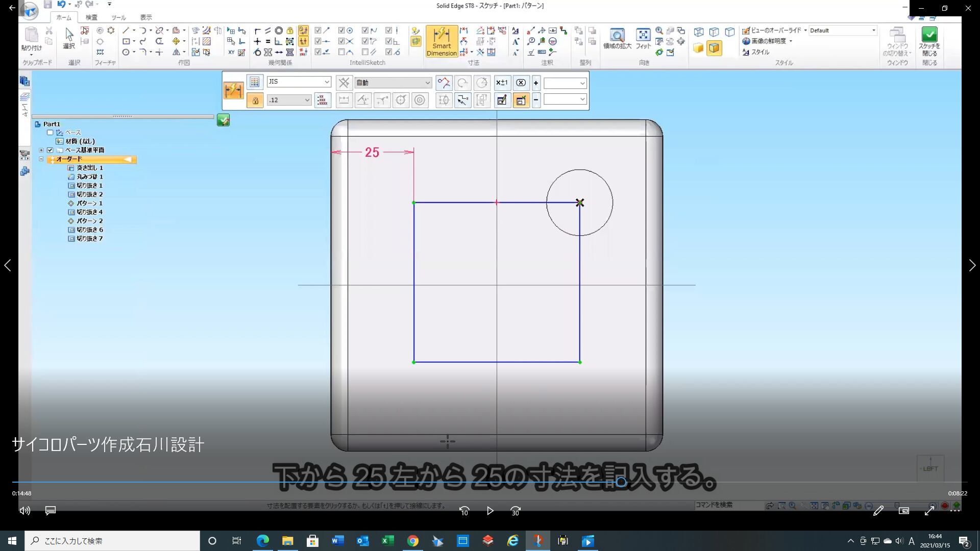
Task: Switch to the ツール ribbon tab
Action: [x=118, y=17]
